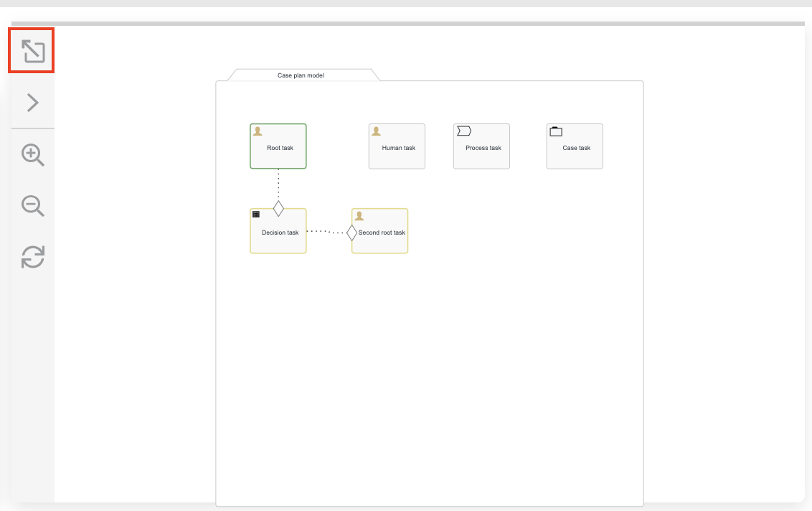
Task: Select the Case plan model tab
Action: pyautogui.click(x=299, y=75)
